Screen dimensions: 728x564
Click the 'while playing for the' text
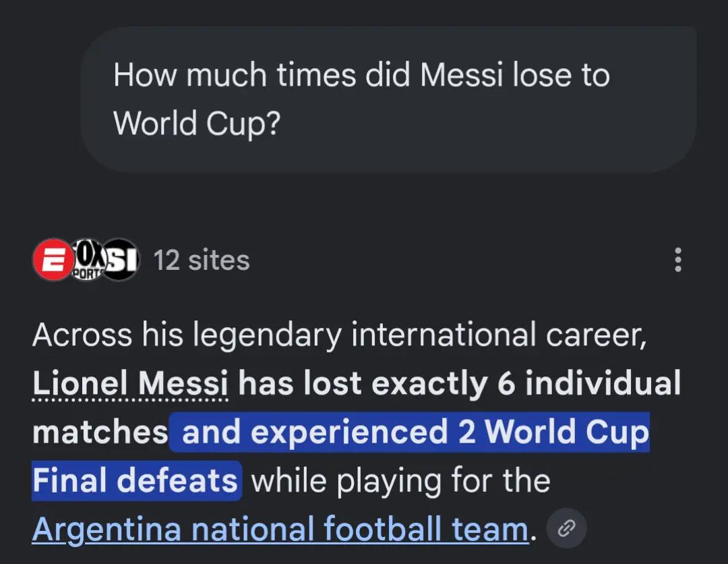(x=400, y=480)
